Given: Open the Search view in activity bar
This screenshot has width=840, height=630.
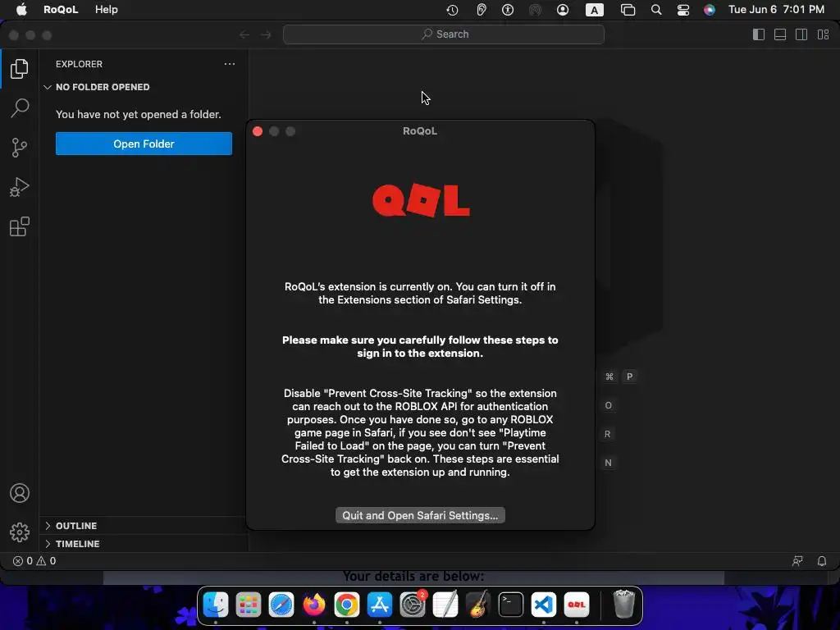Looking at the screenshot, I should [x=20, y=107].
